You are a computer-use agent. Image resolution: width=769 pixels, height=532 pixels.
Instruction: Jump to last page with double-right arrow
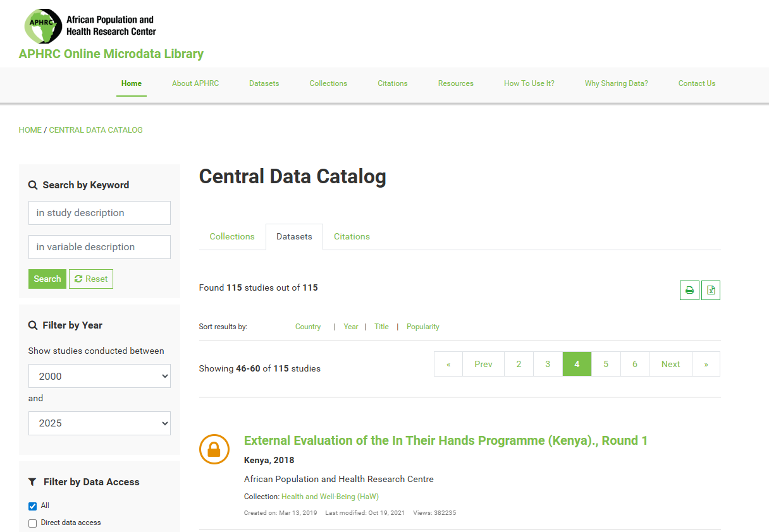coord(706,364)
